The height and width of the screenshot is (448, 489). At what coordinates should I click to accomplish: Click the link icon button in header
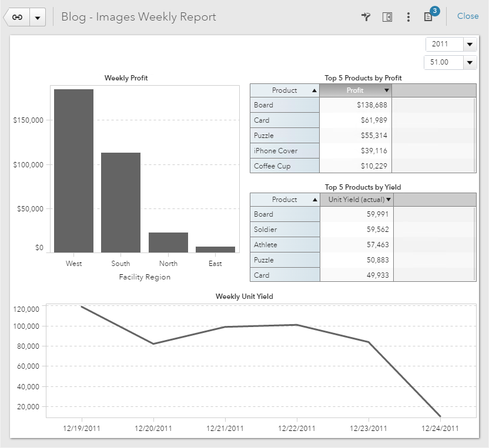17,17
